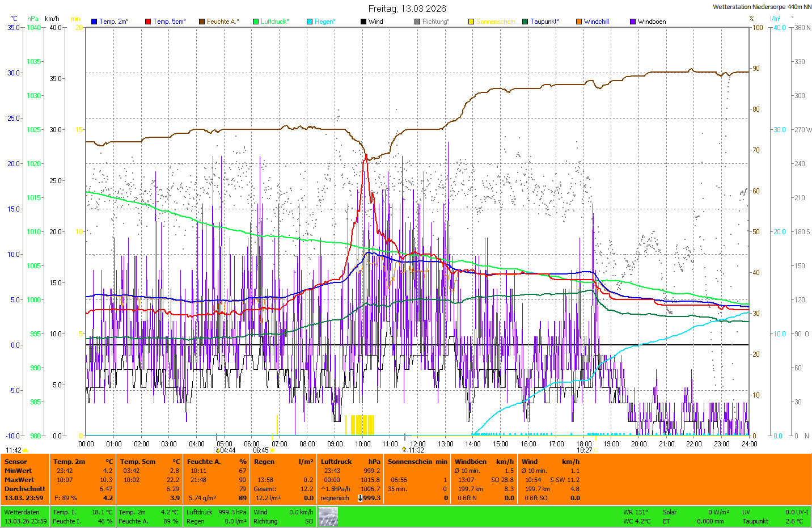Image resolution: width=812 pixels, height=528 pixels.
Task: Click the black Wind legend label
Action: [x=375, y=22]
